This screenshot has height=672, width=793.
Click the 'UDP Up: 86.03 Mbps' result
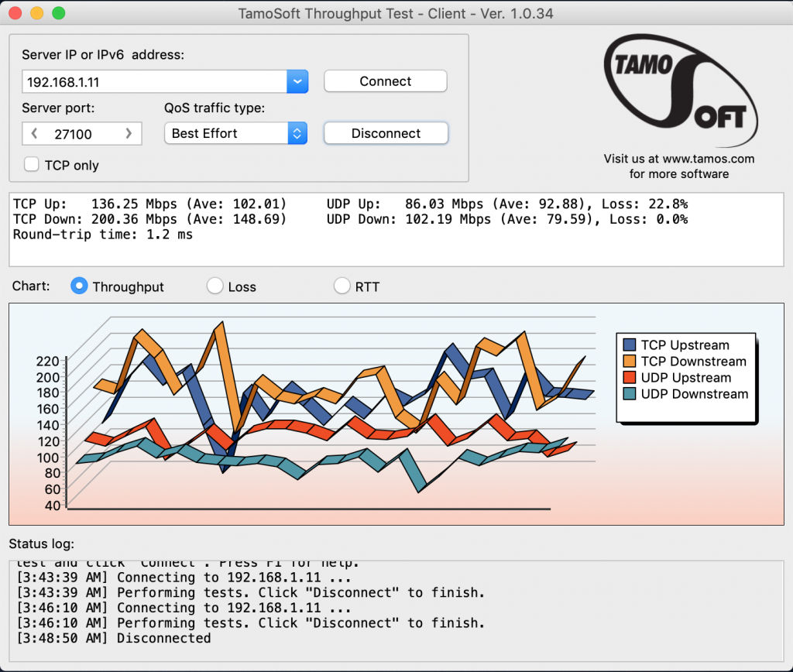(x=405, y=204)
